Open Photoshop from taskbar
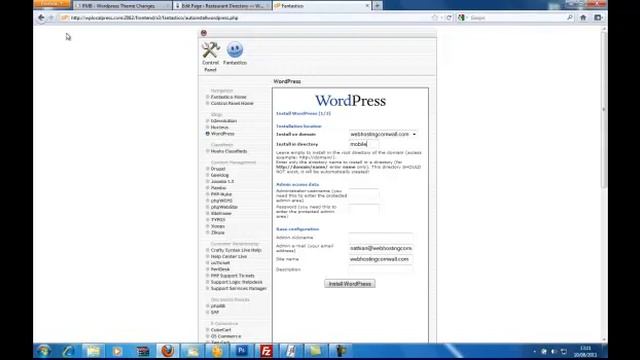640x360 pixels. [242, 351]
